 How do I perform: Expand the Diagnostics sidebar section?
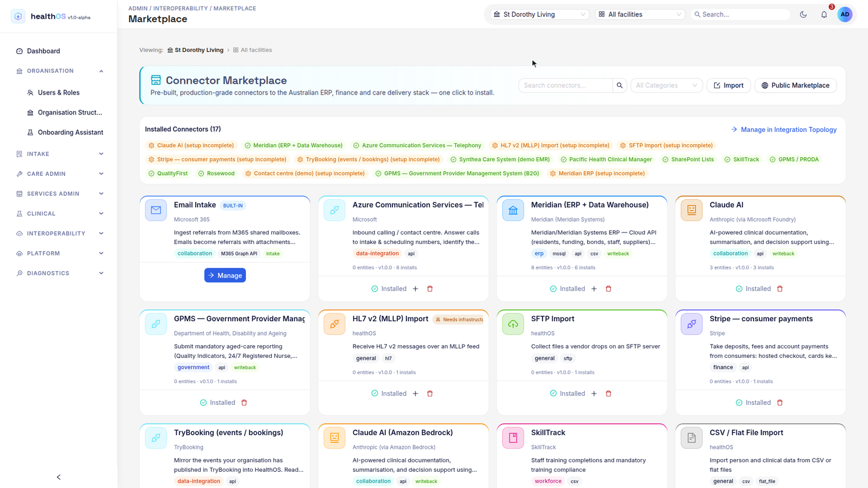coord(58,274)
